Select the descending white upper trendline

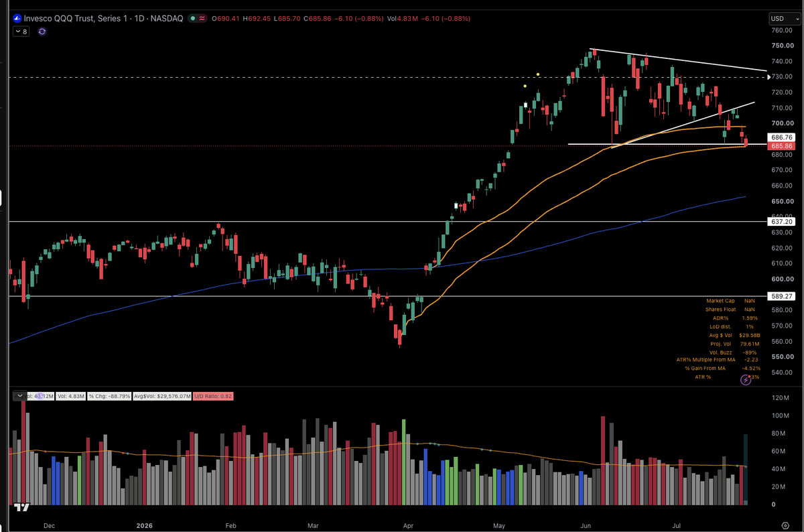click(x=678, y=60)
